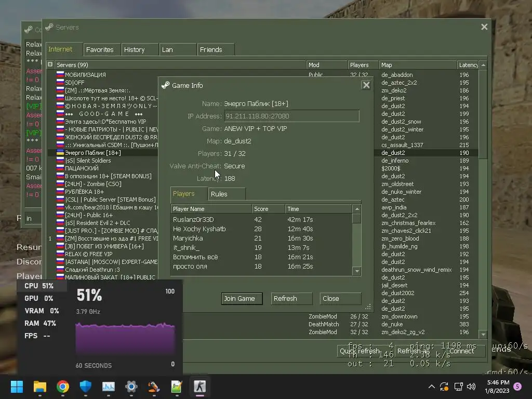532x399 pixels.
Task: Click server list scrollbar up arrow
Action: click(x=483, y=65)
